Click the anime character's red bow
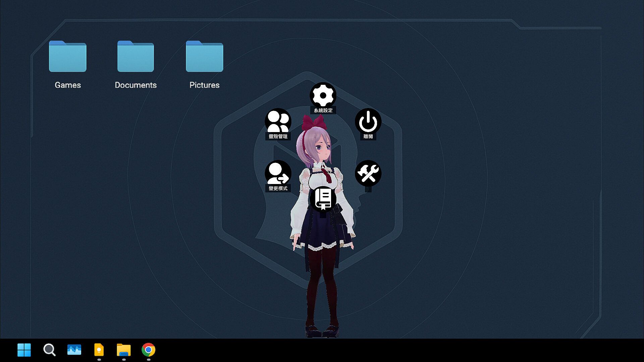Viewport: 644px width, 362px height. coord(313,122)
